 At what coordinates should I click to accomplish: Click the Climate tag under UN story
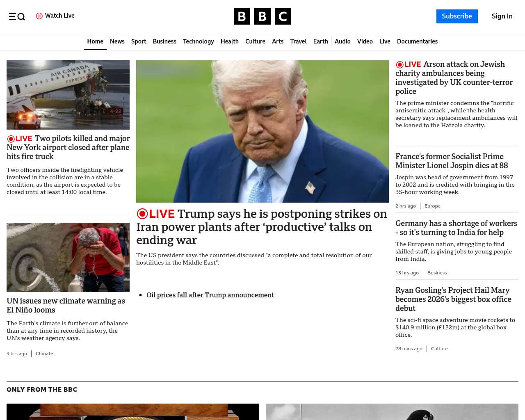(44, 354)
